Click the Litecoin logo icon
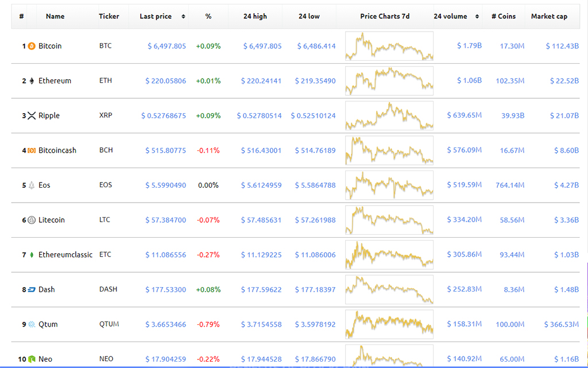The image size is (588, 368). coord(32,220)
